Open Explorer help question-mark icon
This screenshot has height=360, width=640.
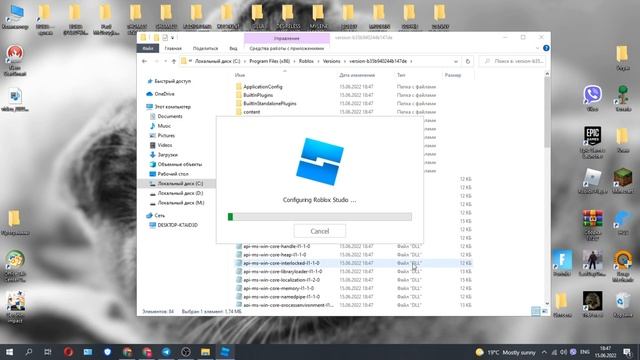tap(546, 48)
